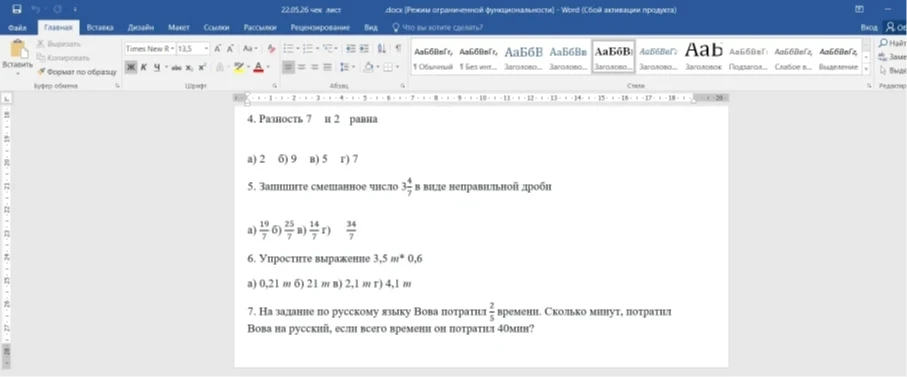Open the Change Case (Aa) dropdown
The image size is (907, 377).
250,49
